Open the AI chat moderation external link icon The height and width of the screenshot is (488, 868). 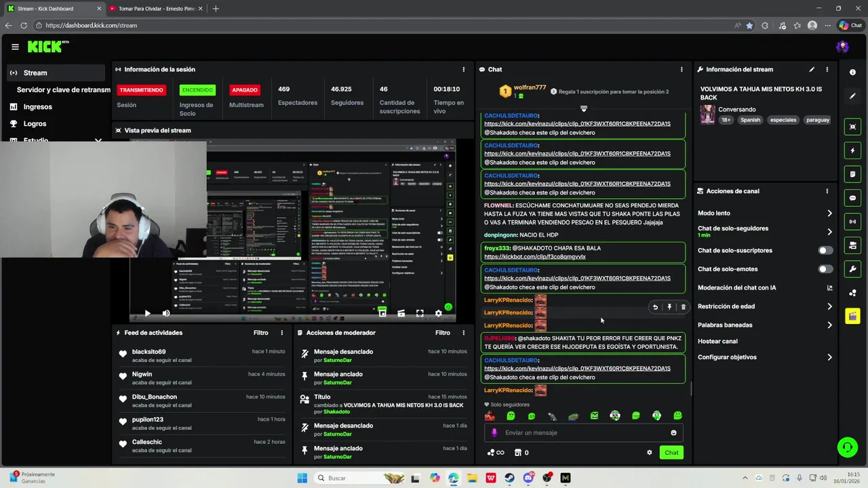829,287
